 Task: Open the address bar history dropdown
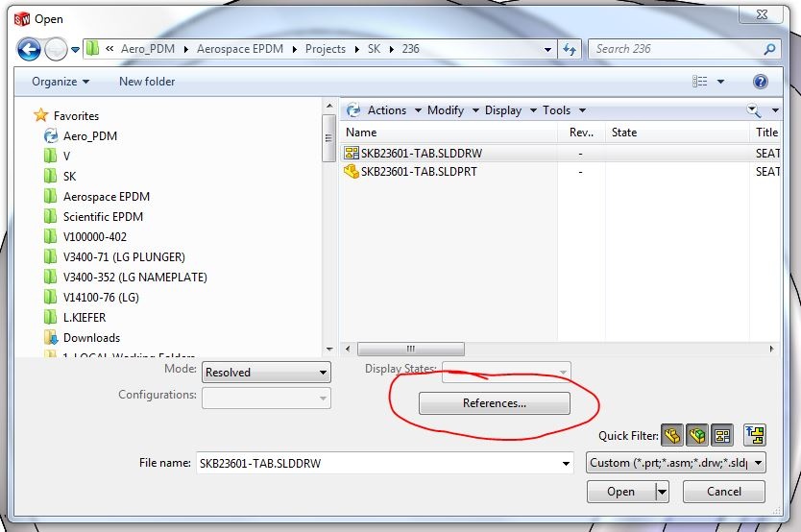click(547, 50)
